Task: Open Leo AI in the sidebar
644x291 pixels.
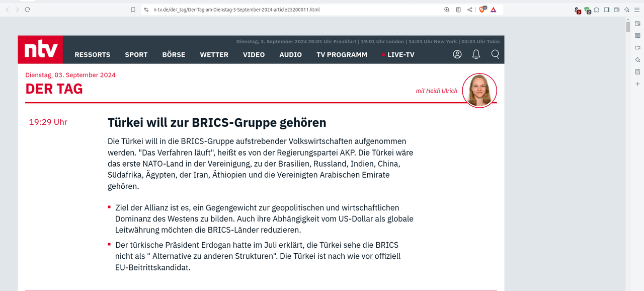Action: (637, 60)
